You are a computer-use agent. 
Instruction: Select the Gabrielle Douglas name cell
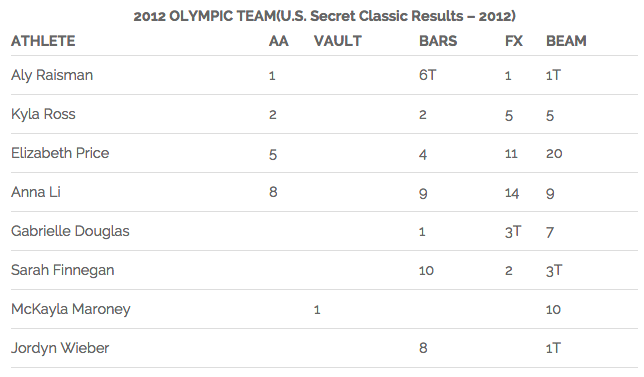[70, 231]
